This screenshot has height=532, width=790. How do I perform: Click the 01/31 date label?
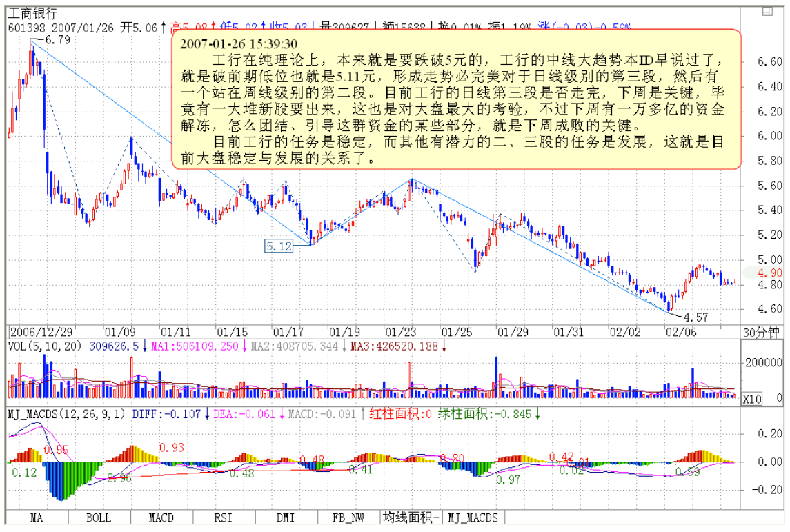coord(569,332)
